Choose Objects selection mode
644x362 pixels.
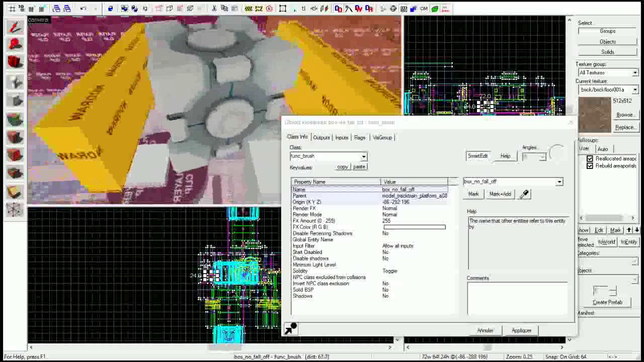click(607, 42)
